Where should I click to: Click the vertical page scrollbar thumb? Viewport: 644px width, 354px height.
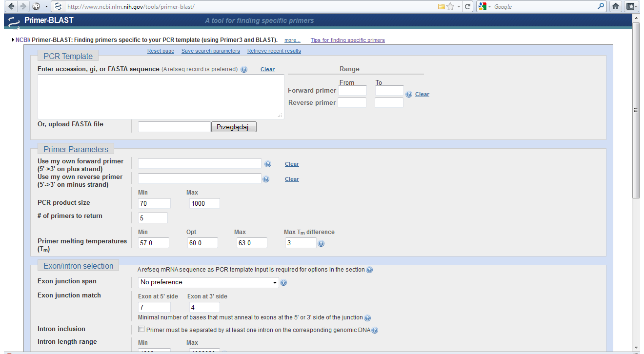pos(636,110)
